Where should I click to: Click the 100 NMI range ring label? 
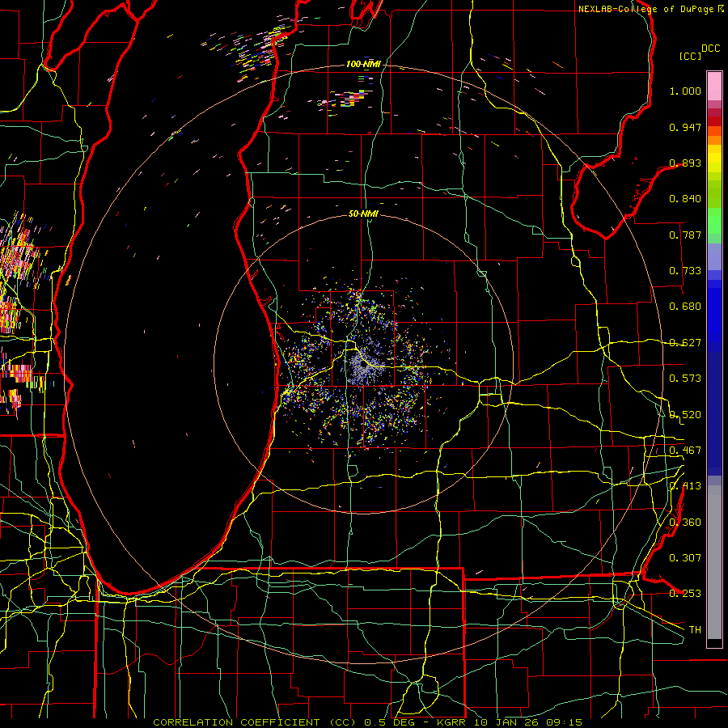[x=363, y=64]
